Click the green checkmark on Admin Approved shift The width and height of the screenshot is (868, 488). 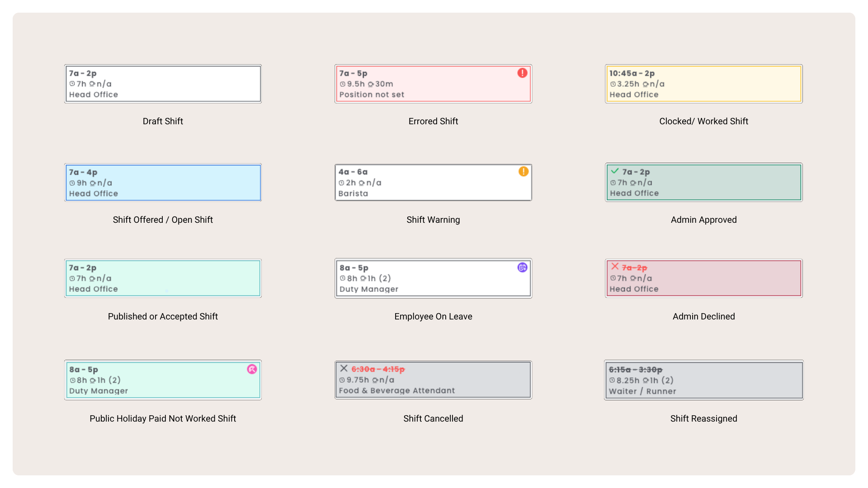(x=614, y=171)
